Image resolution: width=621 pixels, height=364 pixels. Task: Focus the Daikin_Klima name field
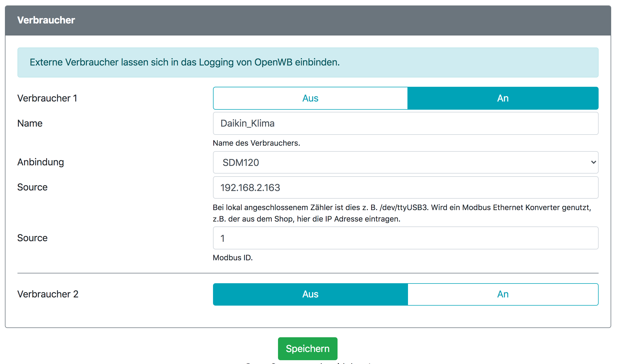click(405, 123)
